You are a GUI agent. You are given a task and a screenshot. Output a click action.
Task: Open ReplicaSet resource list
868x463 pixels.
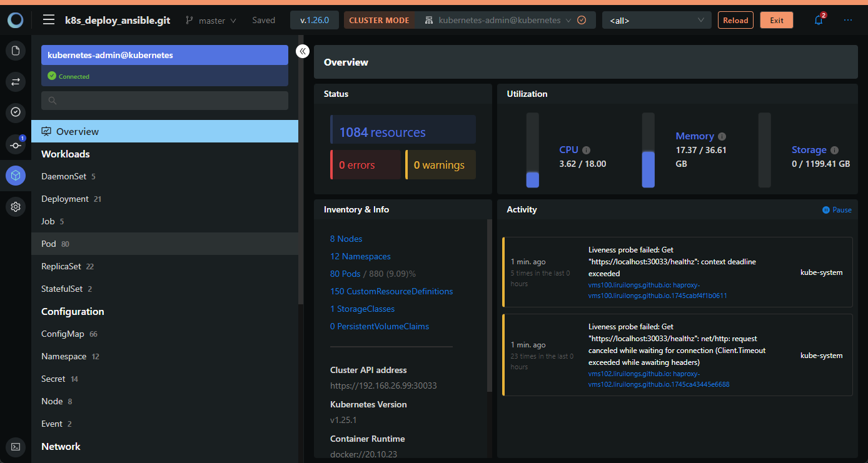tap(164, 266)
